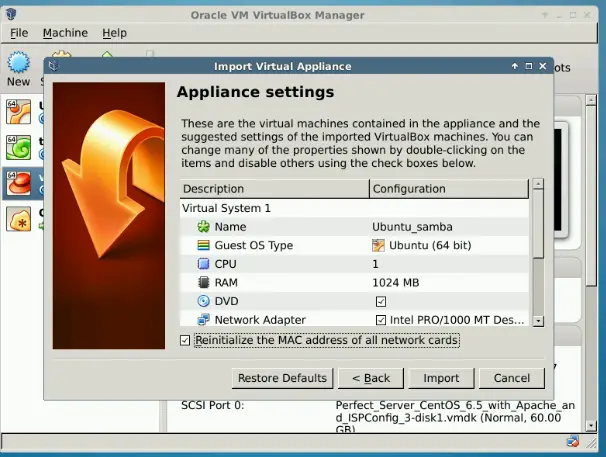Click the DVD disc icon

[203, 301]
